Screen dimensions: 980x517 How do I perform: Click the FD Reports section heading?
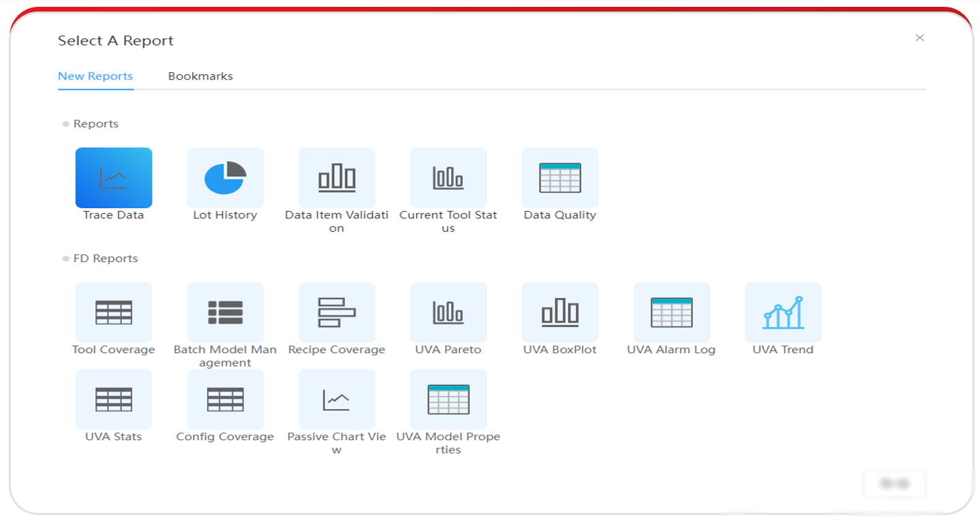point(105,258)
